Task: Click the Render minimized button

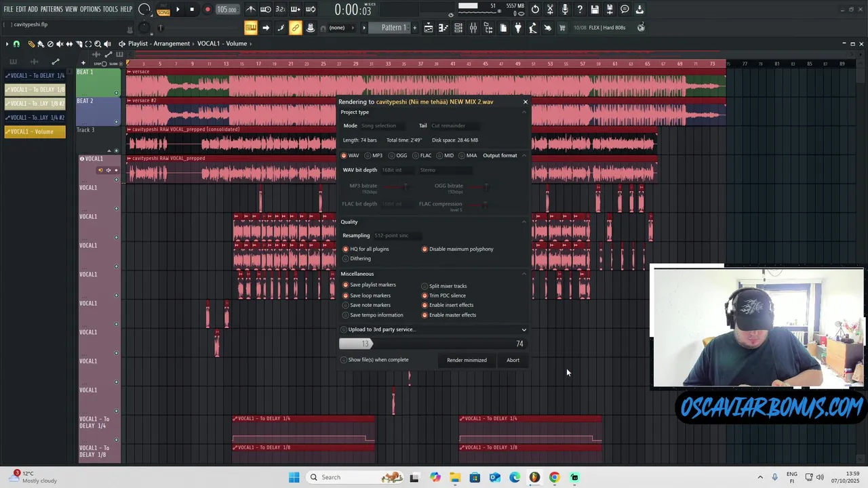Action: pos(467,360)
